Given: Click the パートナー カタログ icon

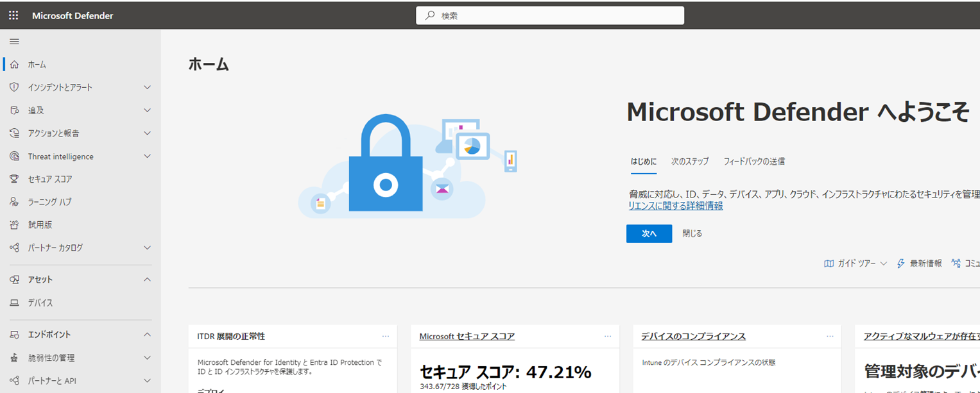Looking at the screenshot, I should [x=15, y=247].
